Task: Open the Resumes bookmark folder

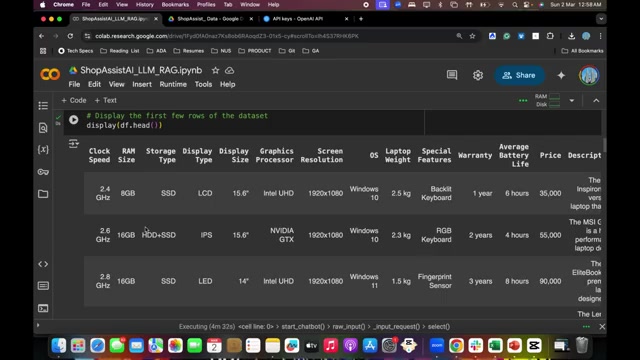Action: coord(189,51)
